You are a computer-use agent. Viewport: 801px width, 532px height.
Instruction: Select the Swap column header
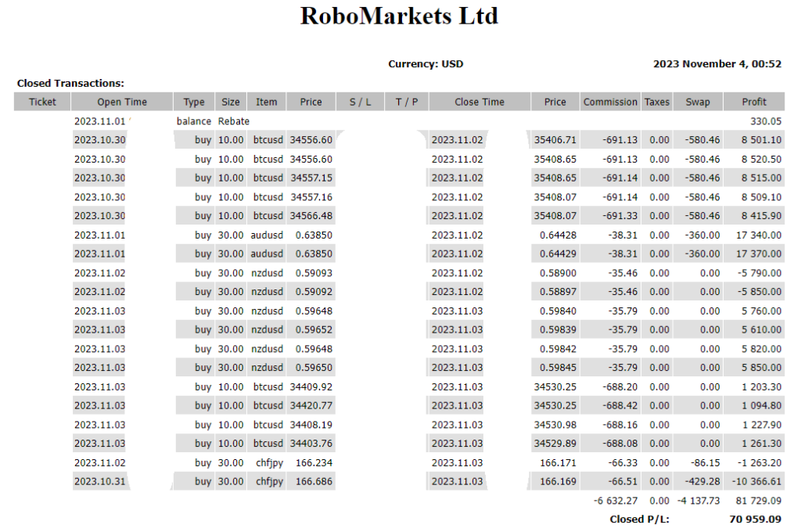pos(698,102)
